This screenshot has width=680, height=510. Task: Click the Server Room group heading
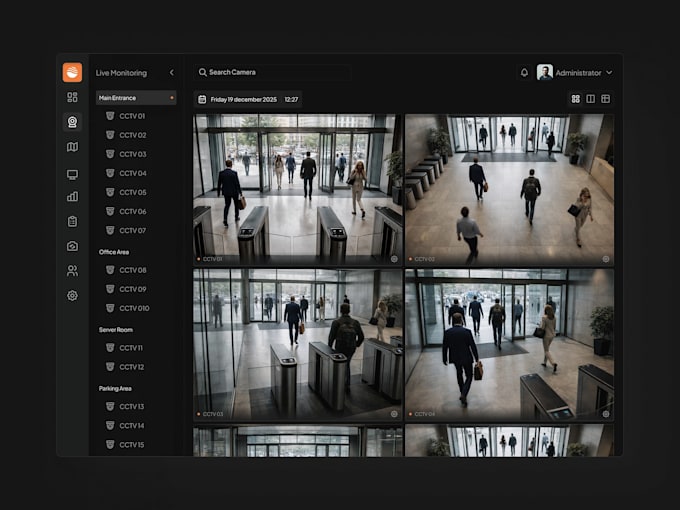click(116, 330)
